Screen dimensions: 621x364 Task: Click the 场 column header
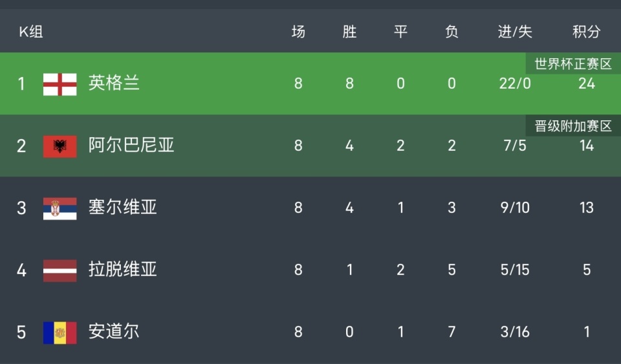(298, 32)
